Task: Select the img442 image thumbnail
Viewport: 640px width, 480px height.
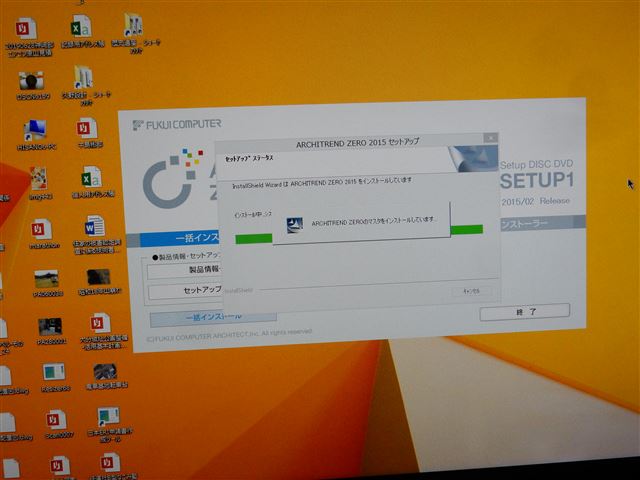Action: click(x=39, y=178)
